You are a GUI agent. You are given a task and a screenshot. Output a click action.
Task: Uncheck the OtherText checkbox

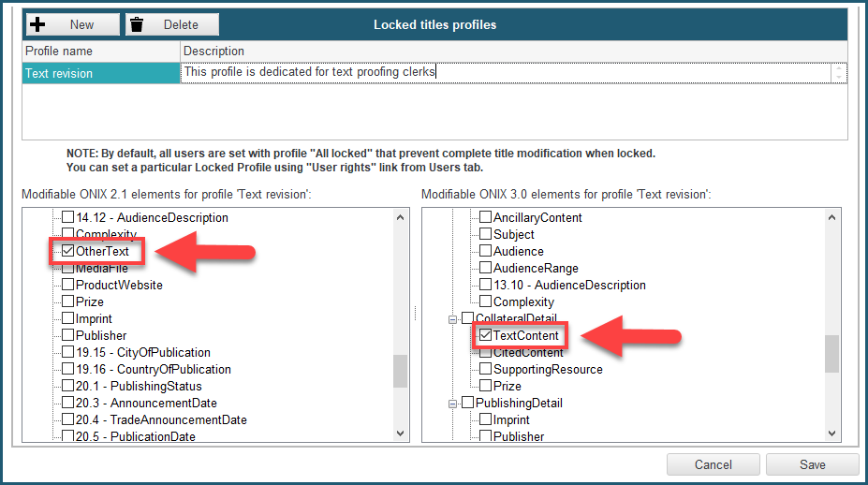pos(67,251)
